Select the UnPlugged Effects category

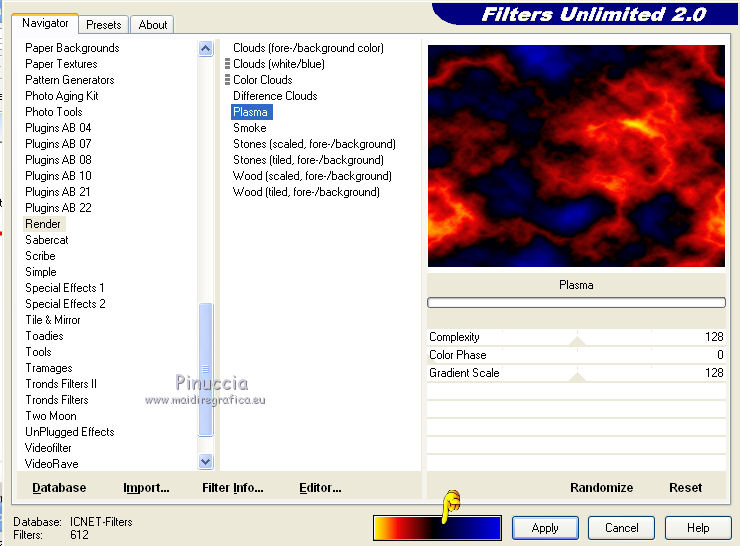tap(70, 432)
